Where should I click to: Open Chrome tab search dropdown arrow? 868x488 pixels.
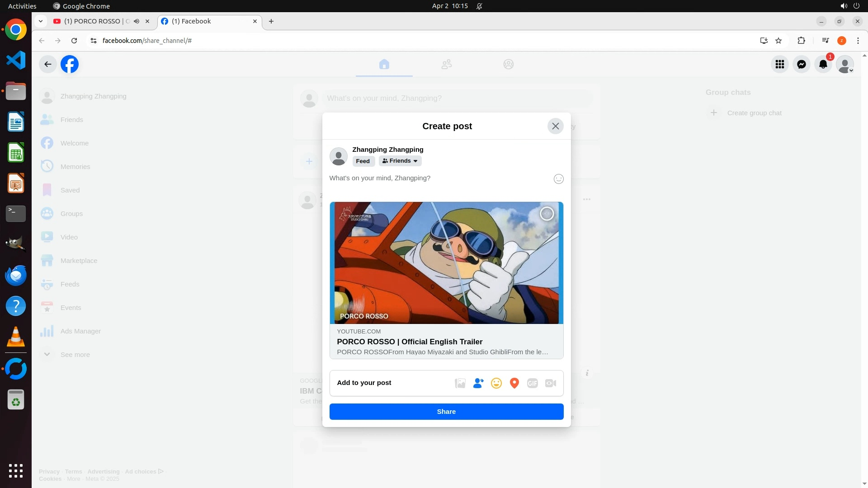(41, 21)
